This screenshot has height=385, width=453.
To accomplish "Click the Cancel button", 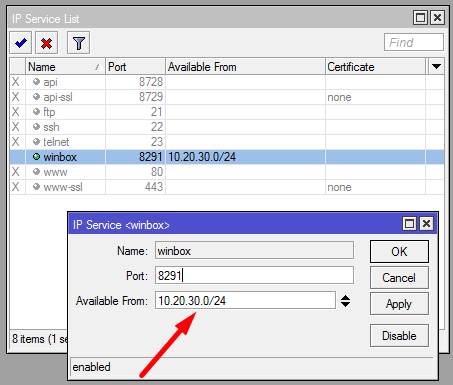I will coord(399,277).
